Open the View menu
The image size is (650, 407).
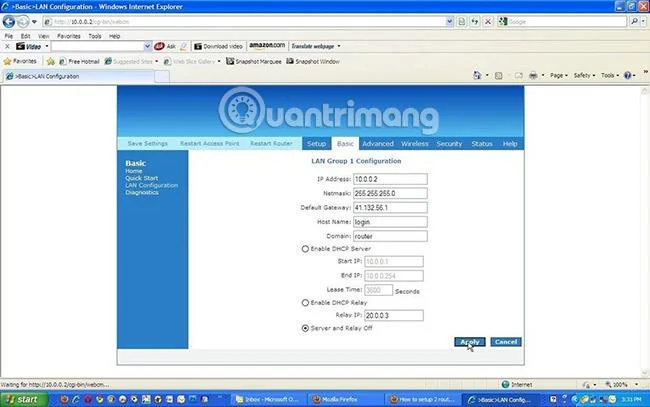pos(44,36)
